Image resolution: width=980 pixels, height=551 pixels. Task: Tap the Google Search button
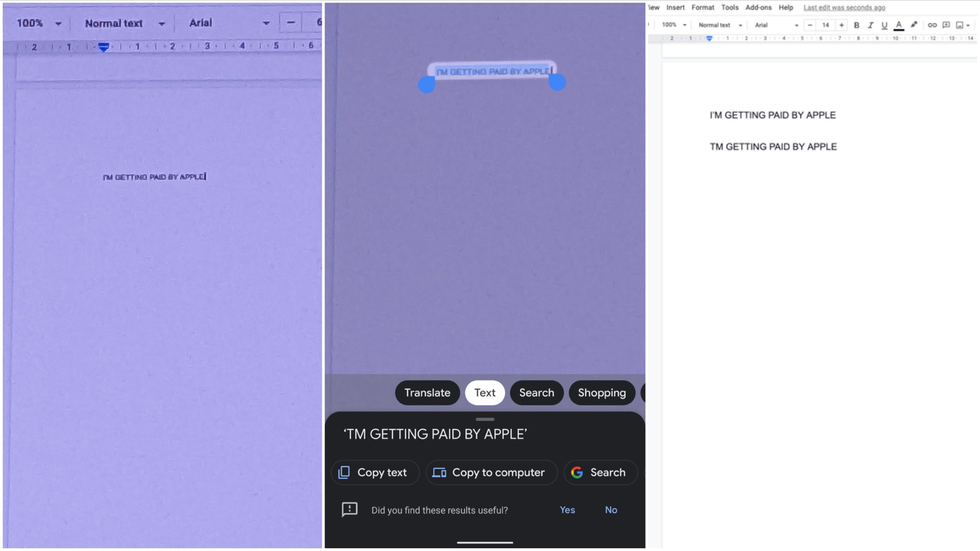[601, 473]
